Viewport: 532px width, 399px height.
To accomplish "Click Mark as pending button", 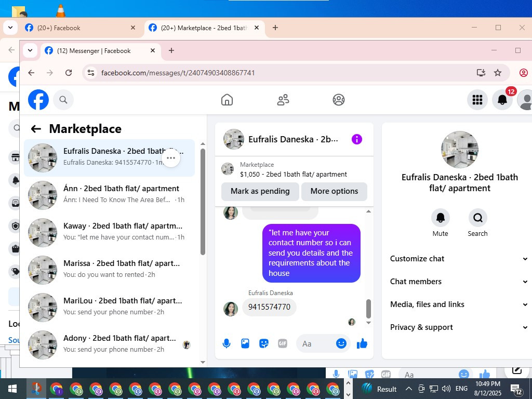I will (x=260, y=191).
